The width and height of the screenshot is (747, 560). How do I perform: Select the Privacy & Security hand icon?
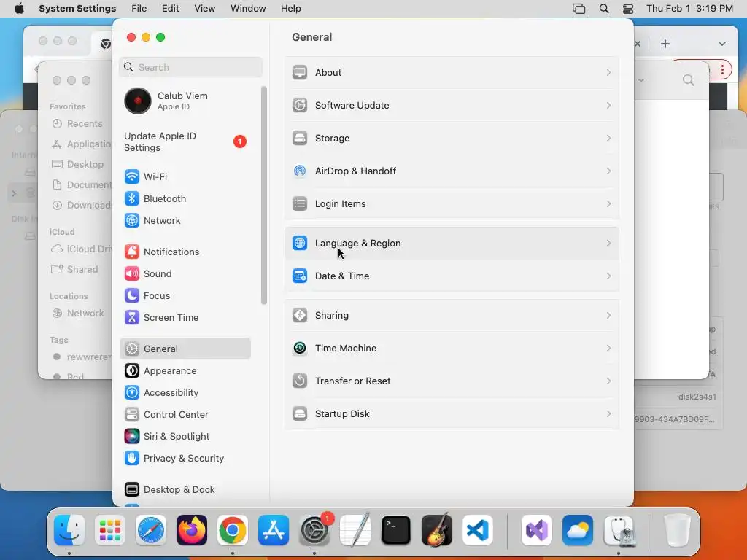(x=132, y=459)
